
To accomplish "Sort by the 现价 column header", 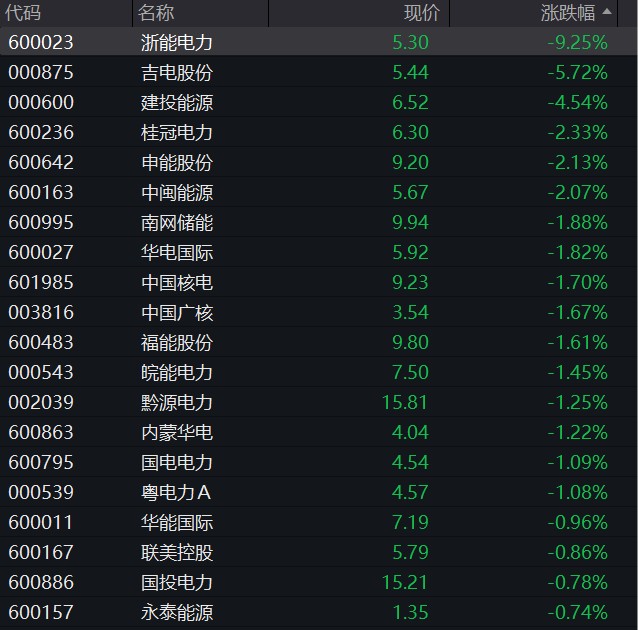I will 422,13.
